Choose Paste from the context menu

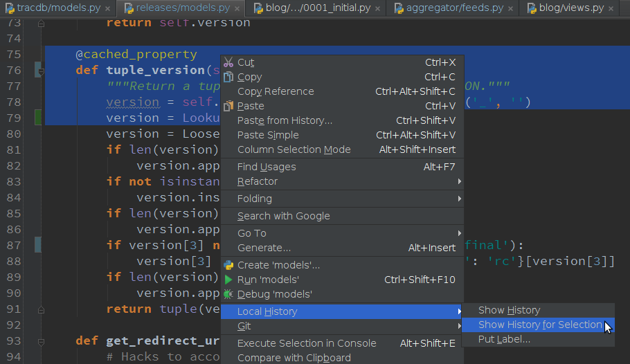(x=342, y=106)
